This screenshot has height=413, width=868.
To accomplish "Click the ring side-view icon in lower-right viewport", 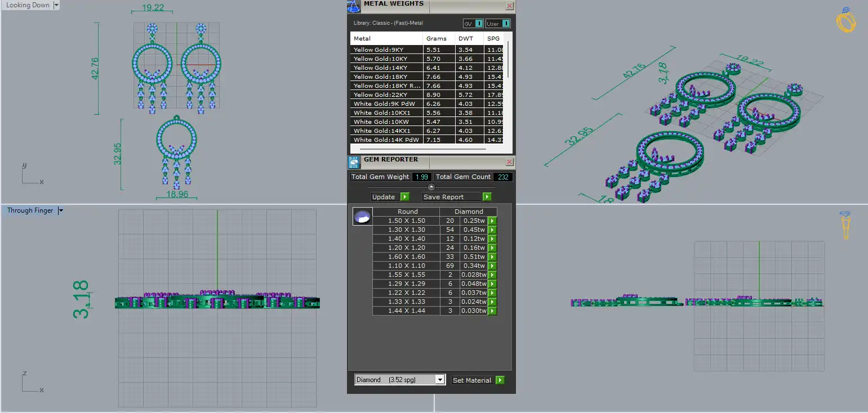I will 845,225.
